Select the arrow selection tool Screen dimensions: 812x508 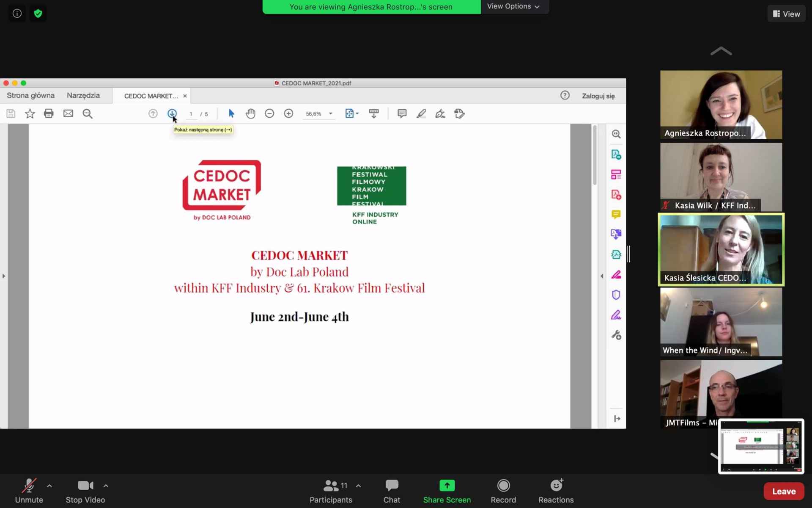pos(231,113)
